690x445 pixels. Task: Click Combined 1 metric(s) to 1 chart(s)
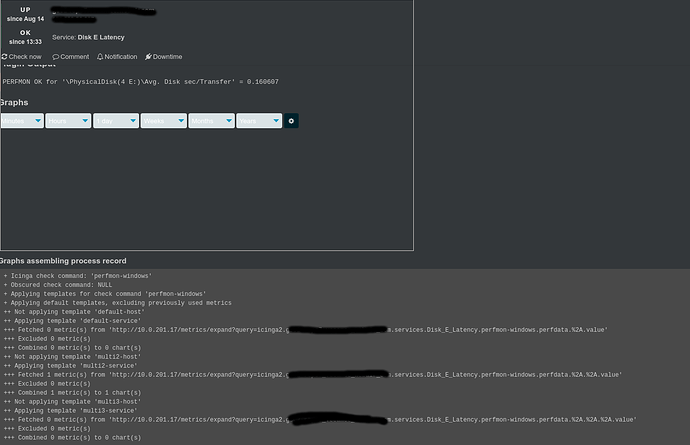point(72,393)
